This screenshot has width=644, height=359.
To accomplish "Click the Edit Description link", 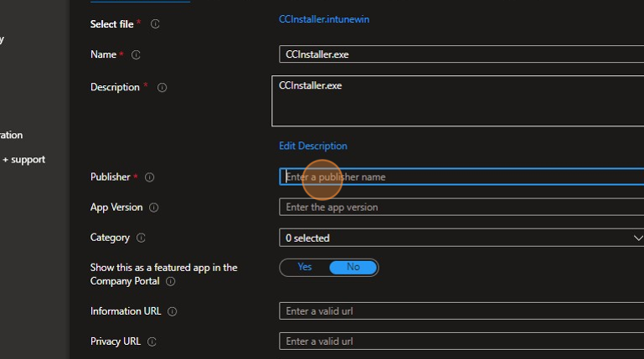I will (312, 146).
